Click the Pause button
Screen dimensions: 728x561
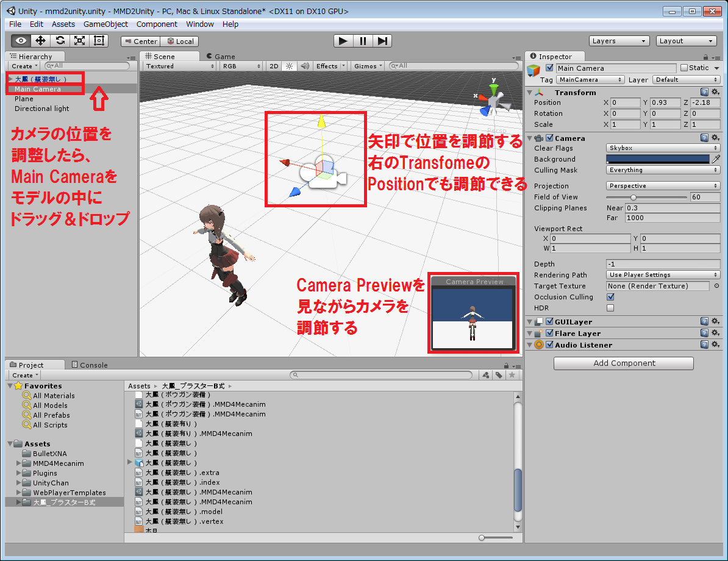[x=363, y=41]
